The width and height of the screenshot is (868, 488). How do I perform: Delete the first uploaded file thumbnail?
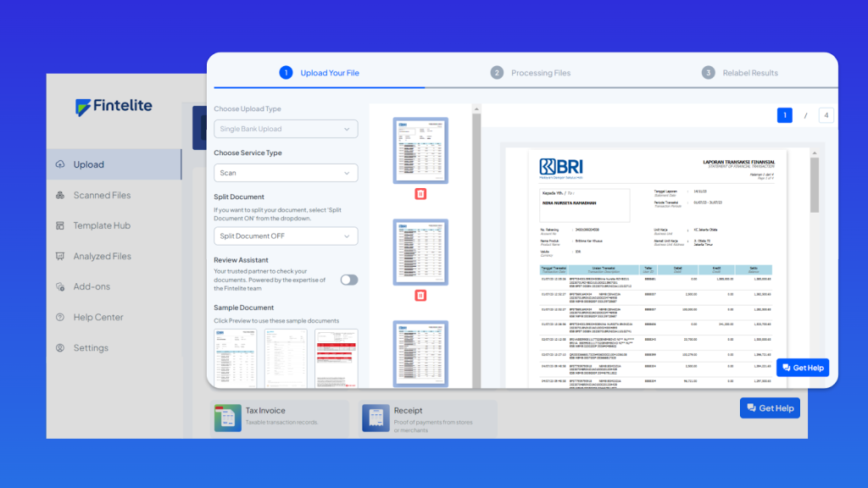[x=420, y=194]
